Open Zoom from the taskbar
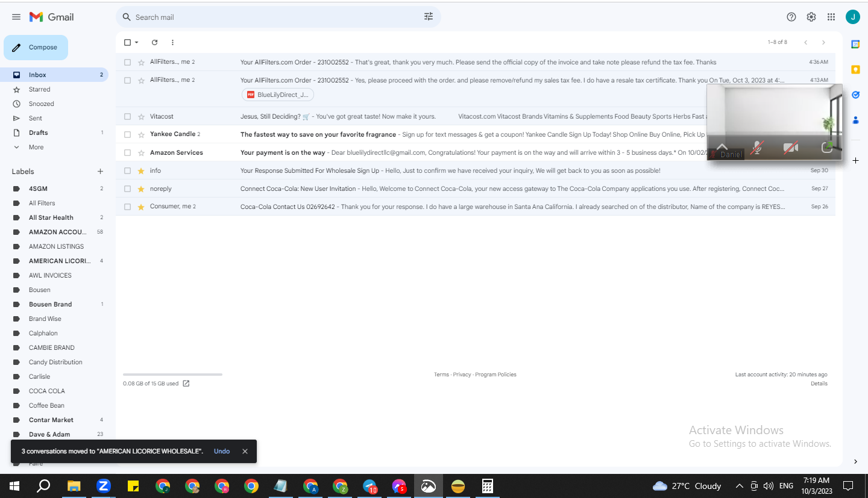 (103, 486)
